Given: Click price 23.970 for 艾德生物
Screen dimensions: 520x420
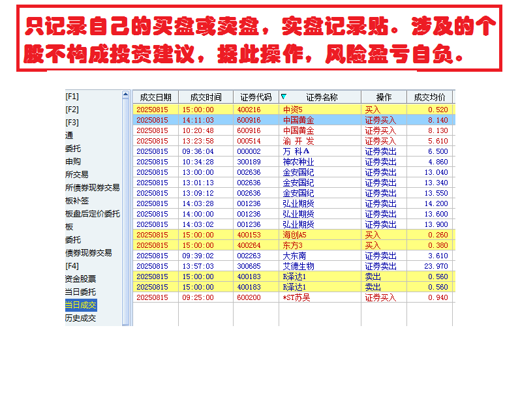Looking at the screenshot, I should (x=436, y=266).
